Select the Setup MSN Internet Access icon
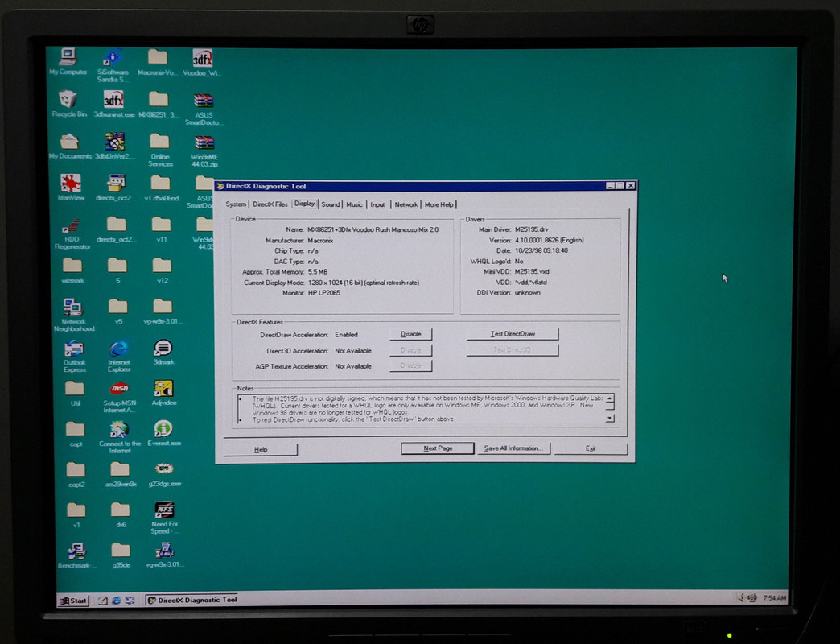Viewport: 840px width, 644px height. [119, 397]
